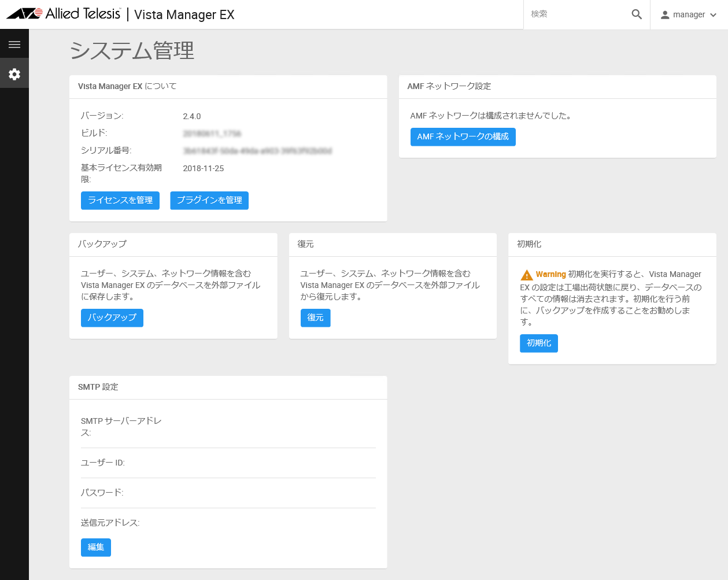Viewport: 728px width, 580px height.
Task: Select the SMTP サーバーアドレス row
Action: (x=228, y=427)
